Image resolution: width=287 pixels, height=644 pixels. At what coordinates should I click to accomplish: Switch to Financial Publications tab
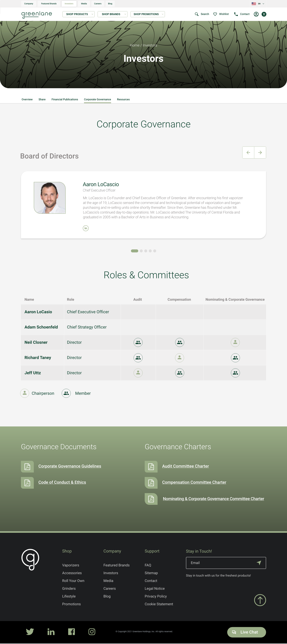(65, 99)
